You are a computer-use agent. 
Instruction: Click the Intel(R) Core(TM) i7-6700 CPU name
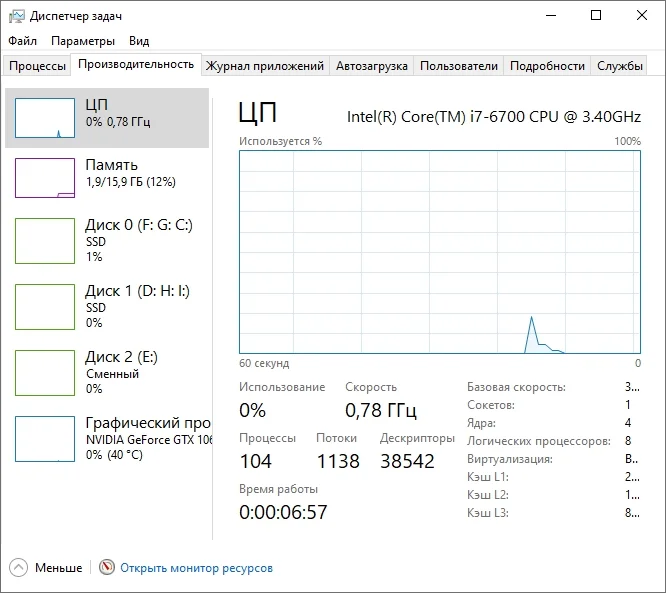pyautogui.click(x=494, y=116)
